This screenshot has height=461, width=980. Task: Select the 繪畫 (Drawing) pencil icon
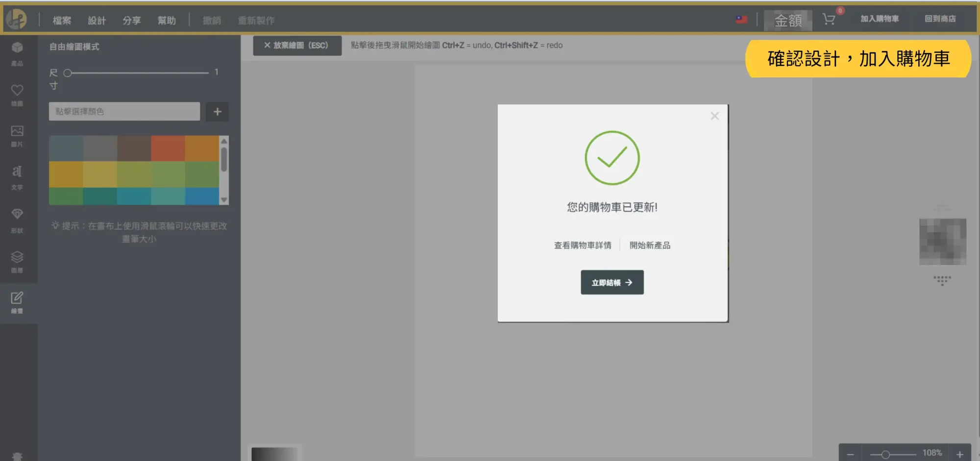coord(17,302)
